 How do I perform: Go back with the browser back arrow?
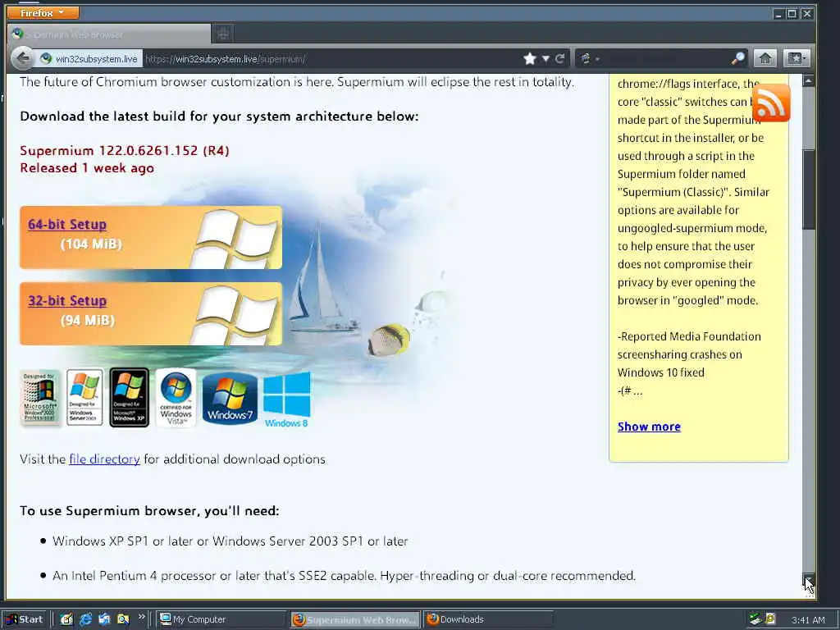22,58
